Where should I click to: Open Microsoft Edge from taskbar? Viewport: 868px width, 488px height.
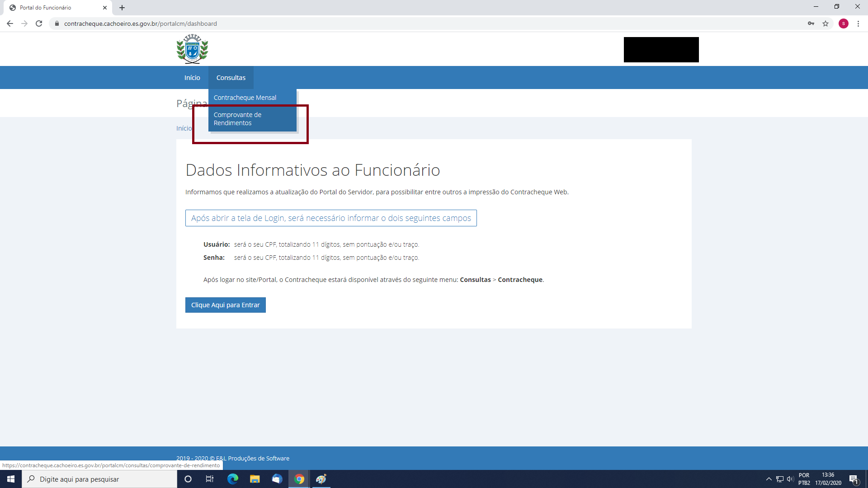233,479
